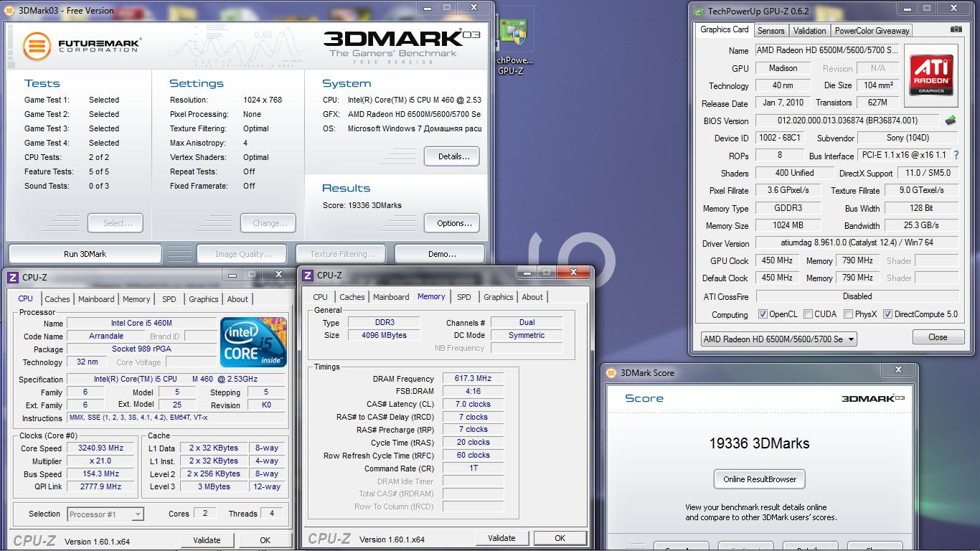Click the GPU Clock '450 MHz' field

click(x=777, y=260)
